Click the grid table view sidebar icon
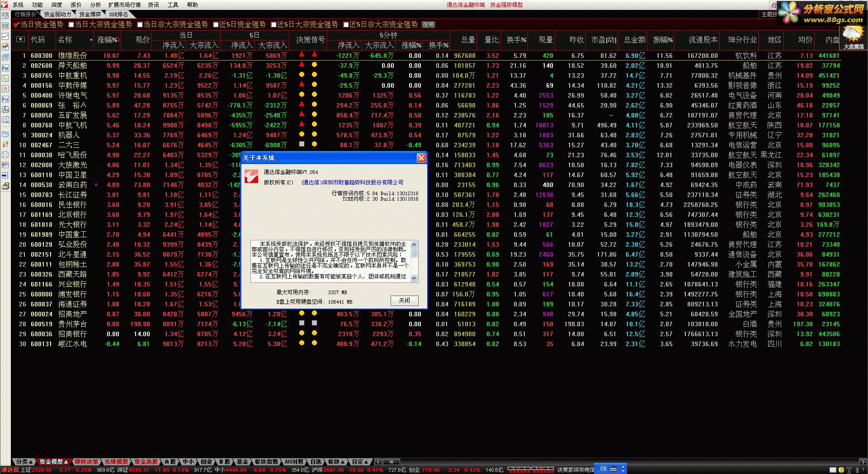Viewport: 868px width, 474px height. [5, 26]
